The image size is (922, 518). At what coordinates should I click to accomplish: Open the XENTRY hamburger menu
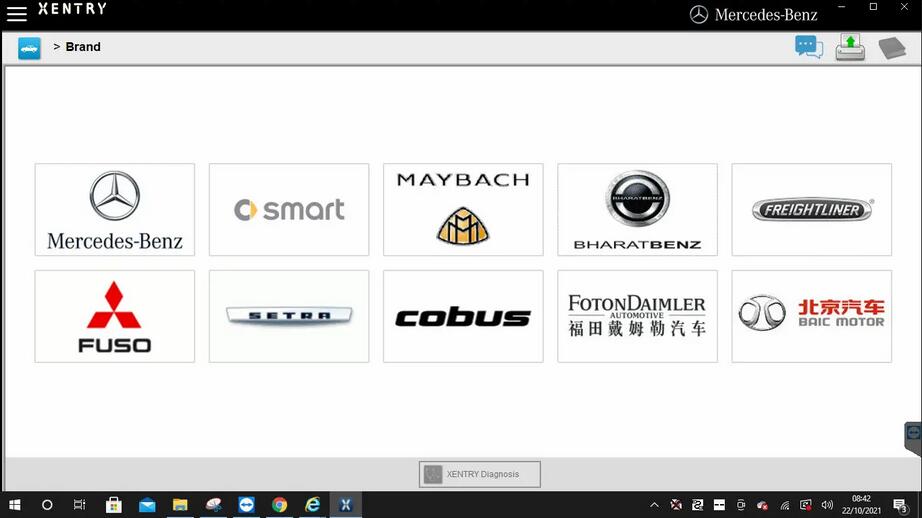click(x=16, y=14)
